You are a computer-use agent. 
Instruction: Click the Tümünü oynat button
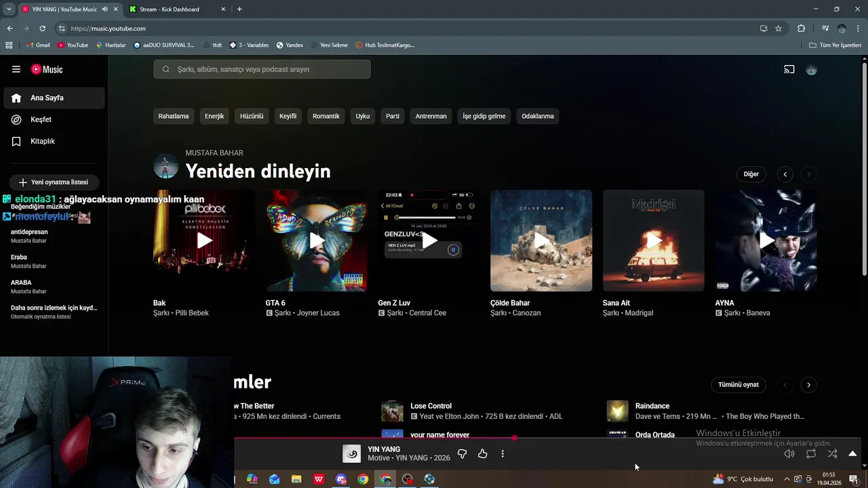(738, 385)
